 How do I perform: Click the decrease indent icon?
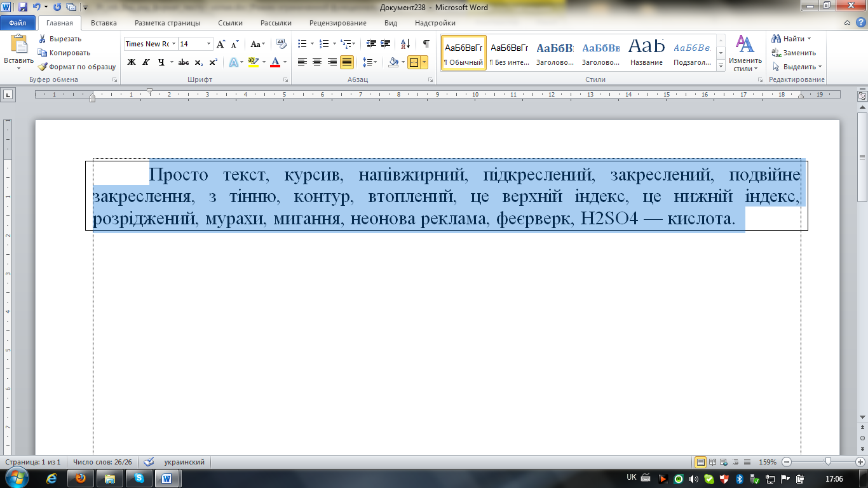(x=371, y=44)
